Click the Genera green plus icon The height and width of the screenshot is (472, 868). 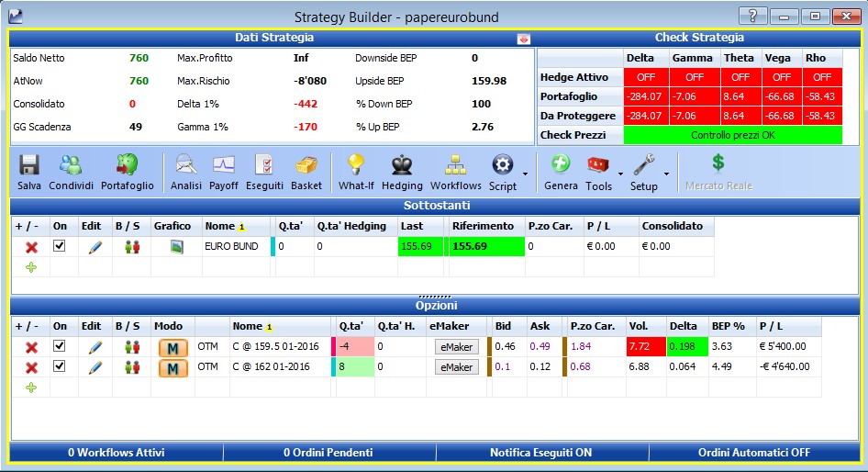click(x=561, y=173)
